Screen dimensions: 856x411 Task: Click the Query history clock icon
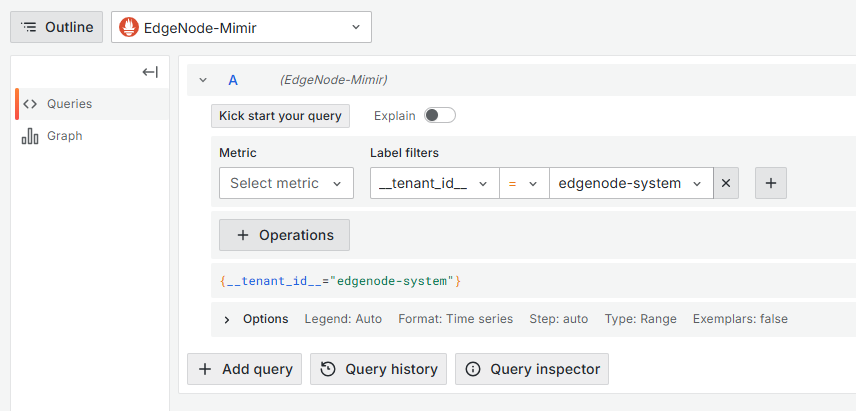pyautogui.click(x=328, y=369)
